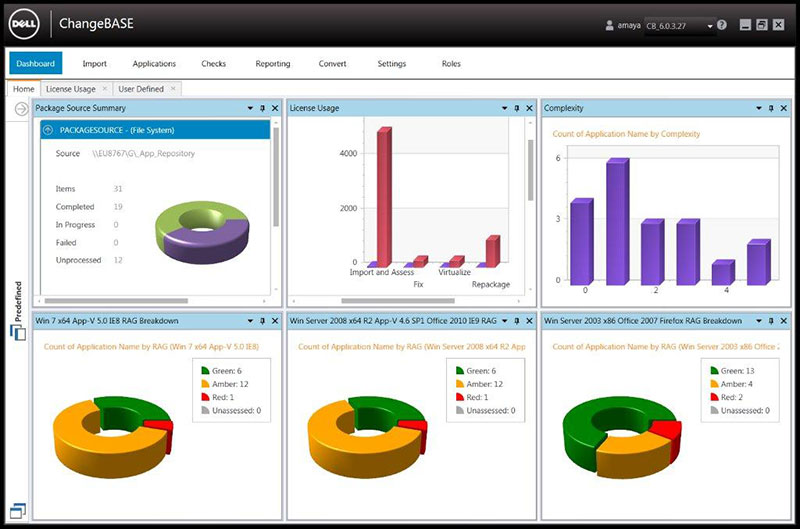This screenshot has height=529, width=800.
Task: Click the Predefined layouts icon in sidebar
Action: [18, 333]
